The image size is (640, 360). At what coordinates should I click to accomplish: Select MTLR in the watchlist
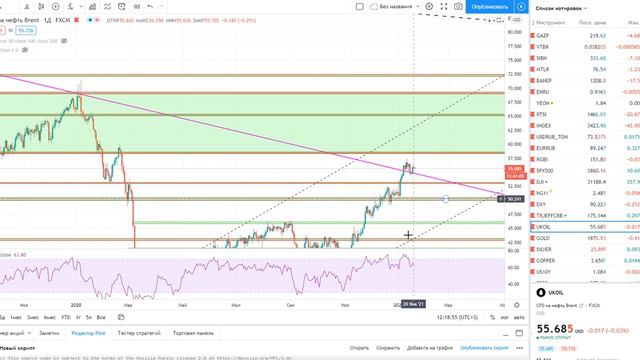tap(585, 69)
